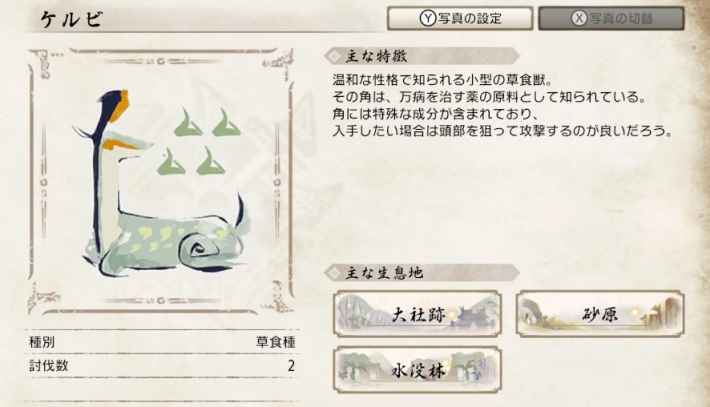Screen dimensions: 710x407
Task: Click the upper-left green sprout mark
Action: coord(188,122)
